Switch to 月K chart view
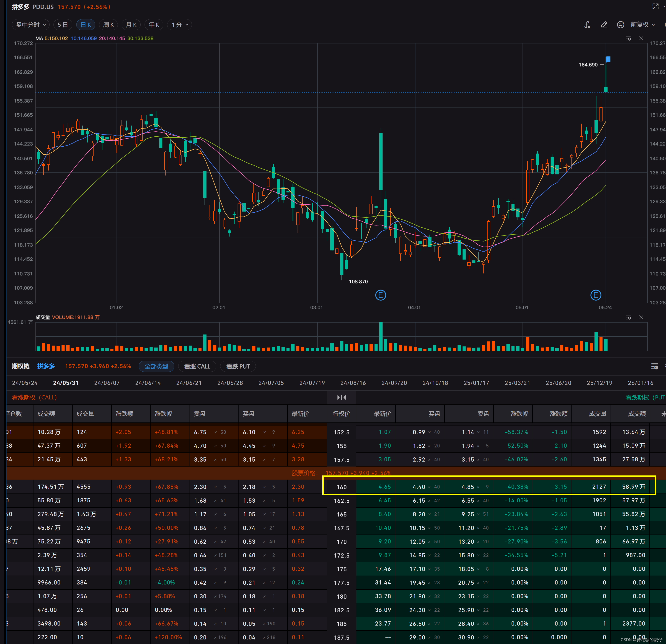This screenshot has height=644, width=666. (131, 25)
